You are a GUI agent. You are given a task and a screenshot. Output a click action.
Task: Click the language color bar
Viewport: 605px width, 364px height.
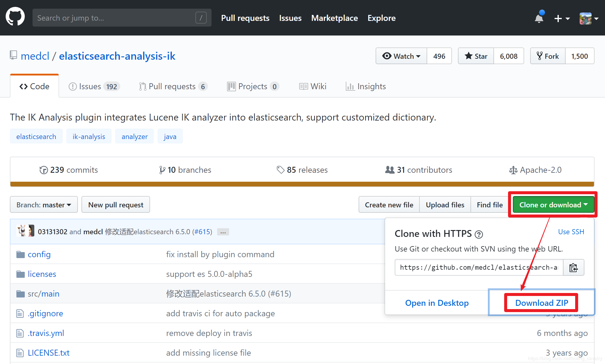pyautogui.click(x=302, y=184)
